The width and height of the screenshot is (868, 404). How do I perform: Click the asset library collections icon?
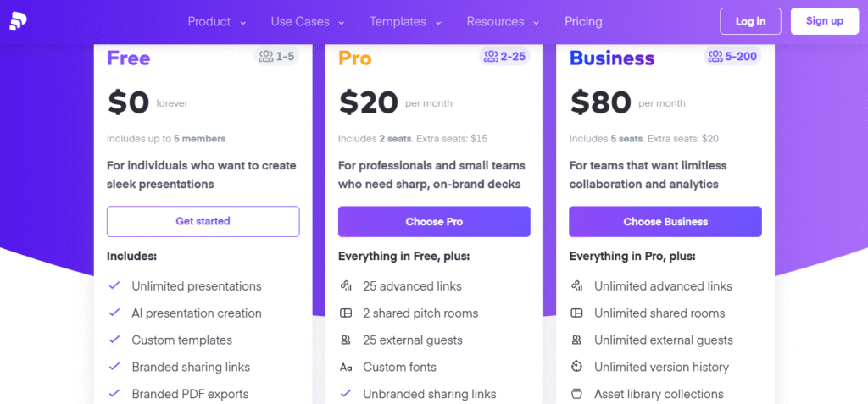pos(577,395)
